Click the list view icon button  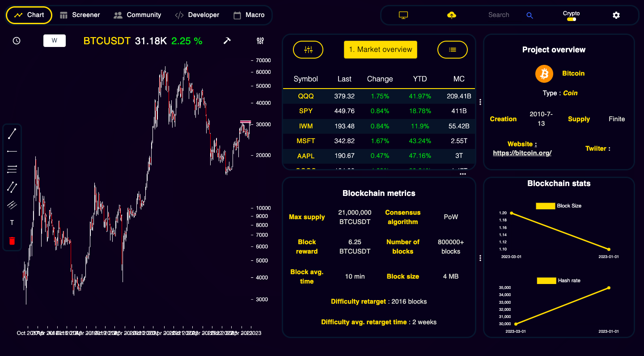(453, 50)
